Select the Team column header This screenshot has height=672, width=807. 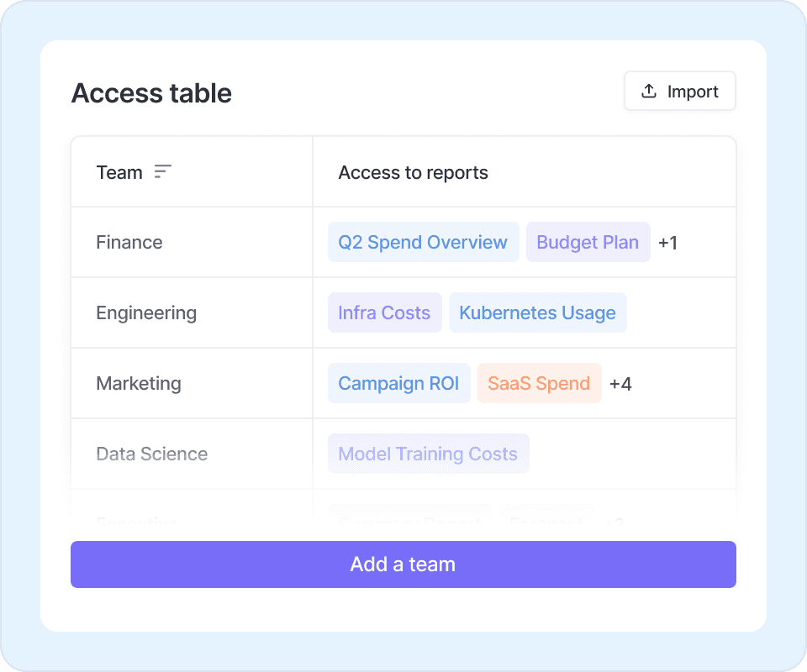coord(119,172)
